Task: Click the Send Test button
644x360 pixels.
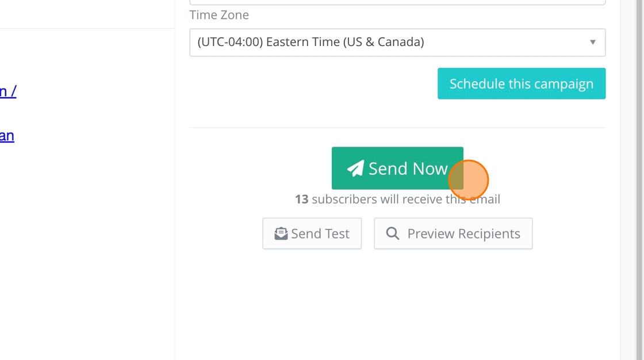Action: click(x=312, y=233)
